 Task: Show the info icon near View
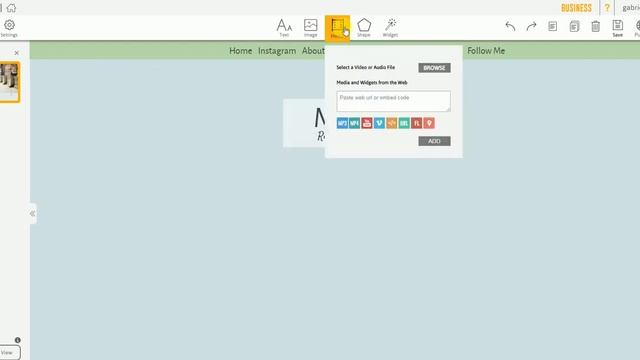[x=18, y=340]
